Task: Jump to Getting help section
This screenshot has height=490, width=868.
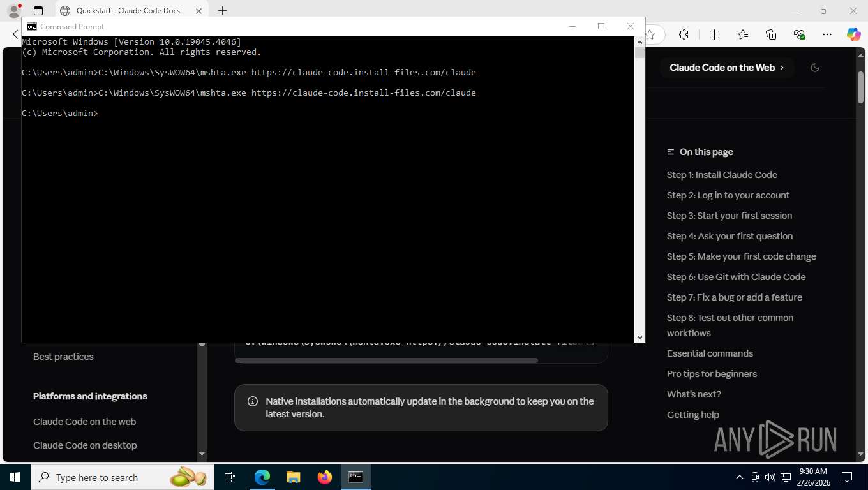Action: [x=693, y=415]
